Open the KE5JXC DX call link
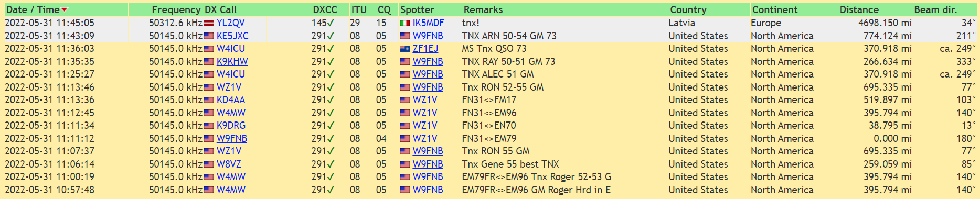This screenshot has width=980, height=199. click(232, 36)
